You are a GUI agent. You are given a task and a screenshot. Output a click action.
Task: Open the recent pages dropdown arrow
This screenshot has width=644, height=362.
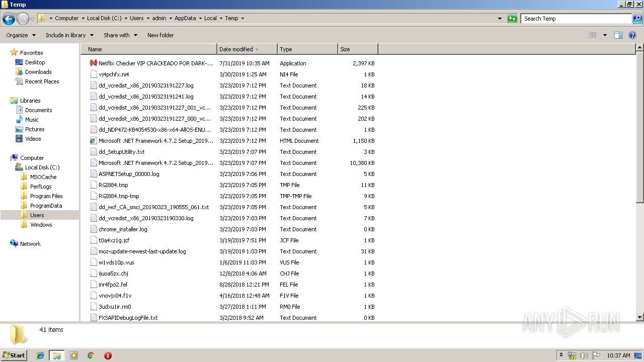tap(32, 19)
